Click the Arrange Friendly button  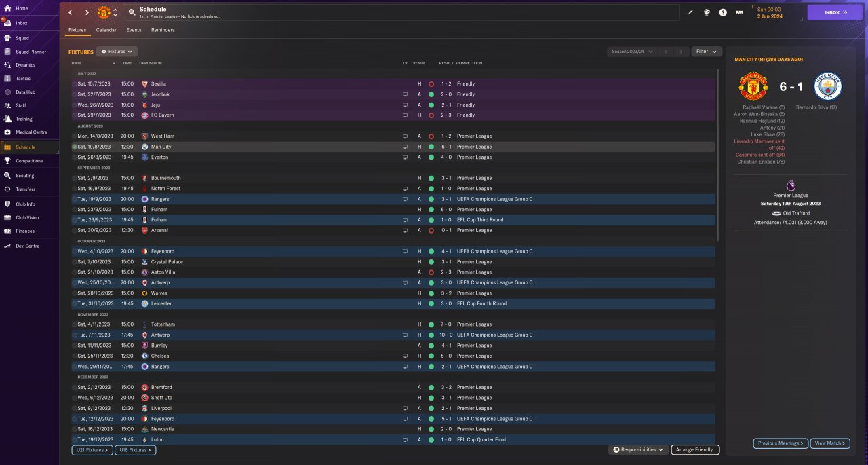[x=695, y=449]
